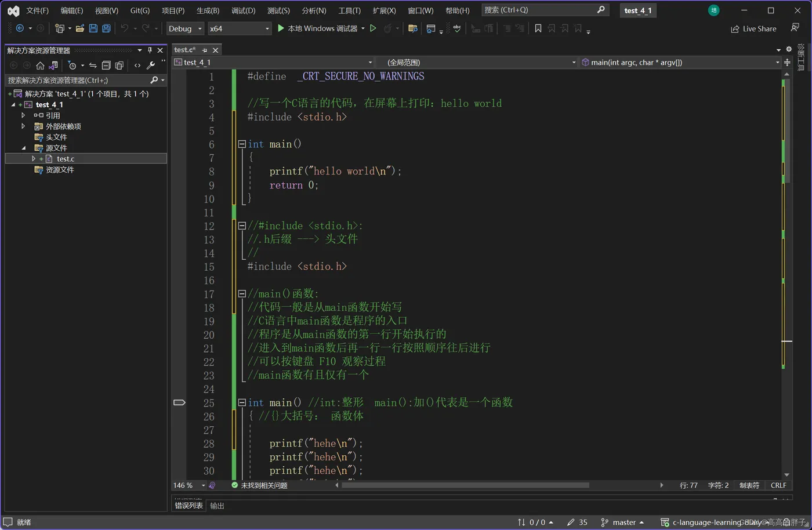Screen dimensions: 812x530
Task: Click the Save All double-disk icon
Action: tap(106, 28)
